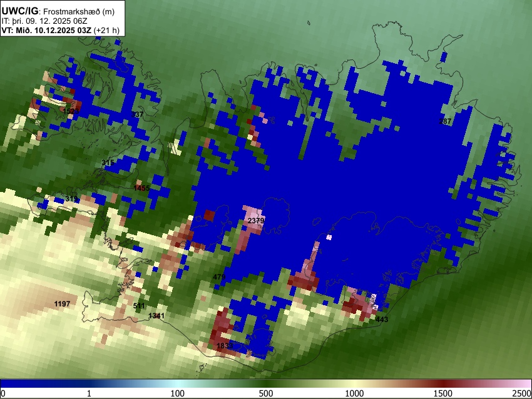Click the color scale label 2500
Image resolution: width=532 pixels, height=399 pixels.
click(x=522, y=393)
